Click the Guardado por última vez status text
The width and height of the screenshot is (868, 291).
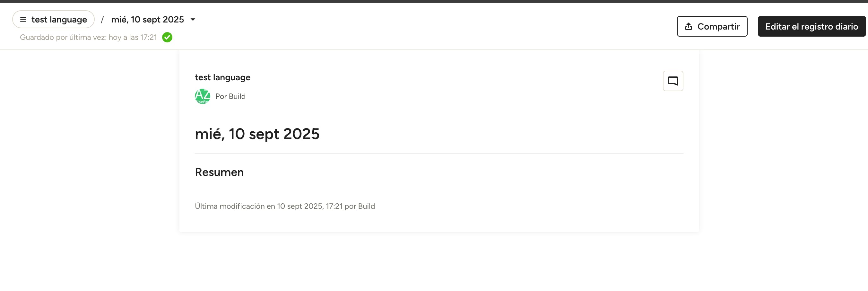pos(88,38)
